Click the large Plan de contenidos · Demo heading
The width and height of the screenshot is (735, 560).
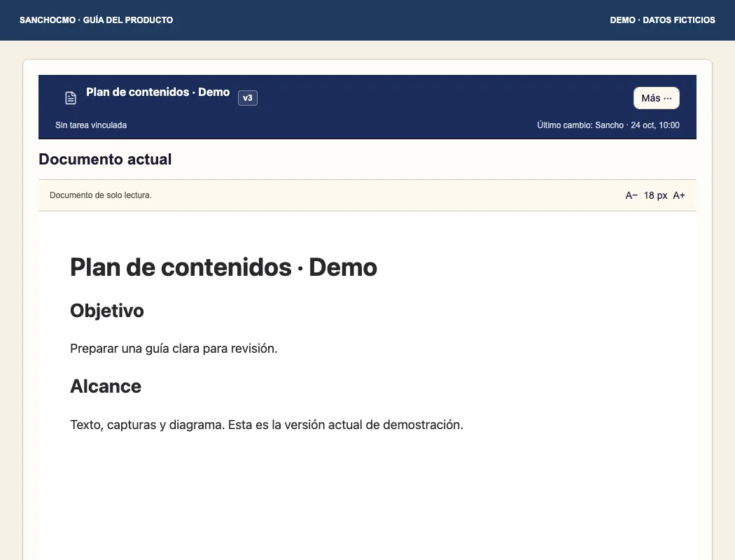coord(223,267)
